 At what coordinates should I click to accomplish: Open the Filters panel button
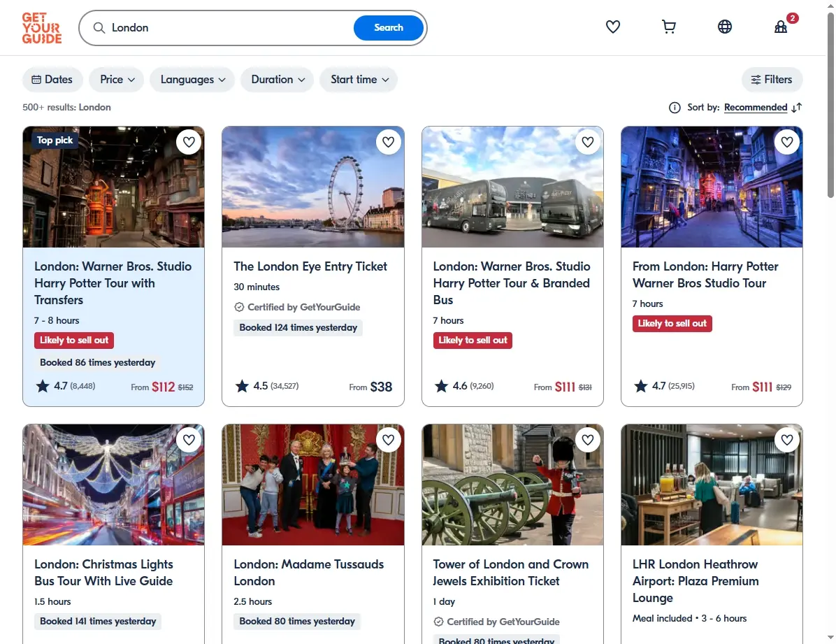(x=772, y=80)
